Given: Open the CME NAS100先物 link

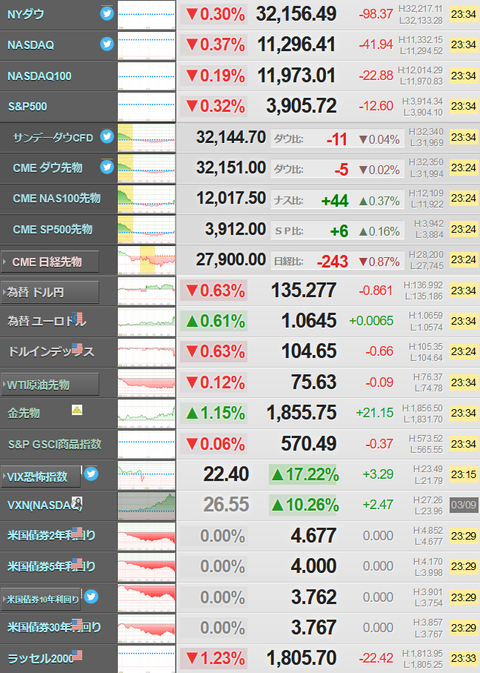Looking at the screenshot, I should click(57, 198).
